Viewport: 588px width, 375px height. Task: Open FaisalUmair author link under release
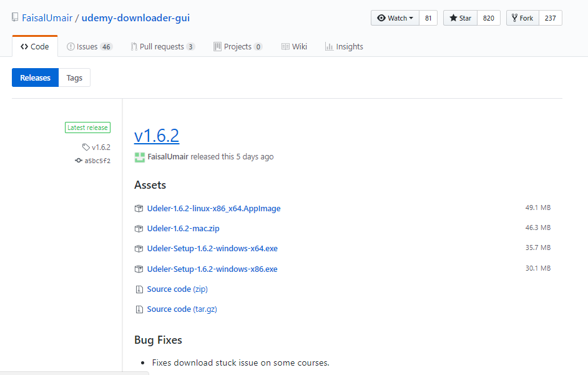(x=168, y=156)
